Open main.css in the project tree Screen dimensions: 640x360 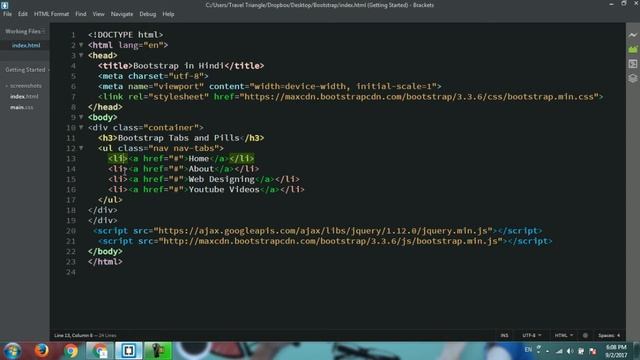pos(22,107)
